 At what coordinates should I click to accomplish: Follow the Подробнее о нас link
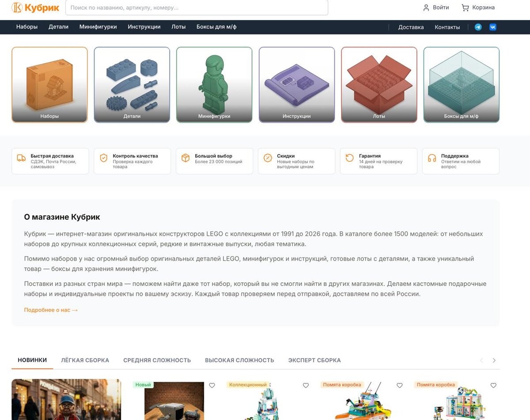coord(51,310)
